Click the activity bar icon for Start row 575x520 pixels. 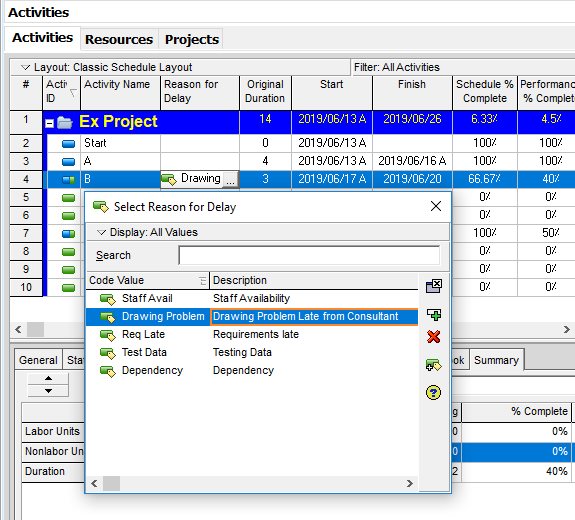tap(69, 143)
